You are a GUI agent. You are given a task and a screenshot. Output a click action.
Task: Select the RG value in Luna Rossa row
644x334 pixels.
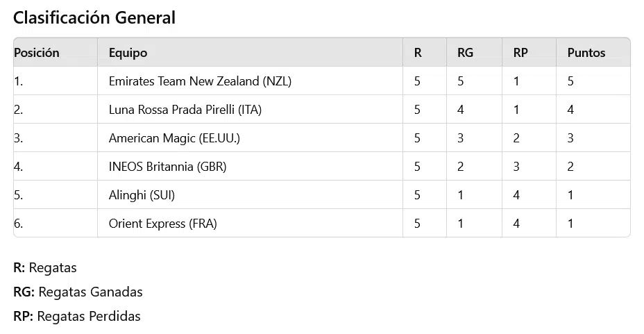[461, 110]
